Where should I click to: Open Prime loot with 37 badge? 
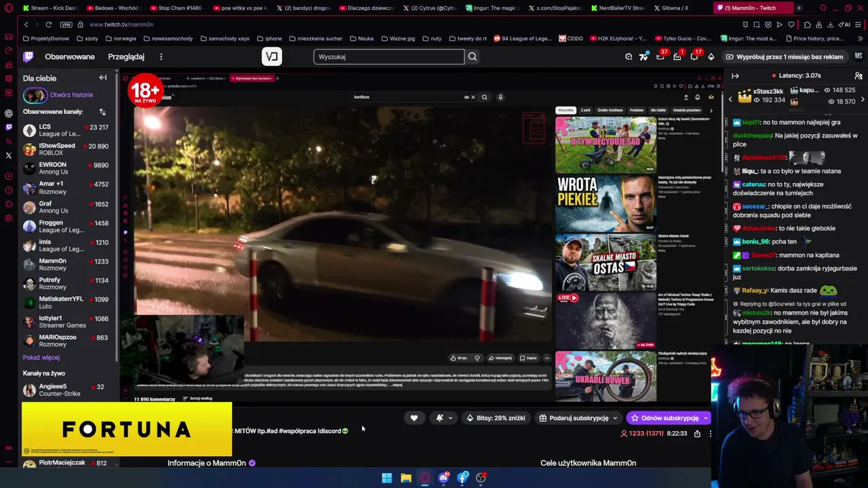[x=660, y=57]
